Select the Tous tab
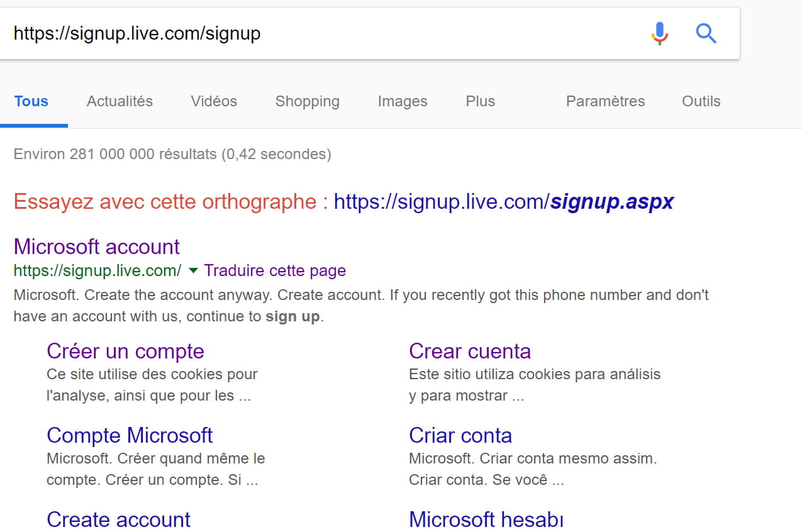This screenshot has height=532, width=802. 31,101
